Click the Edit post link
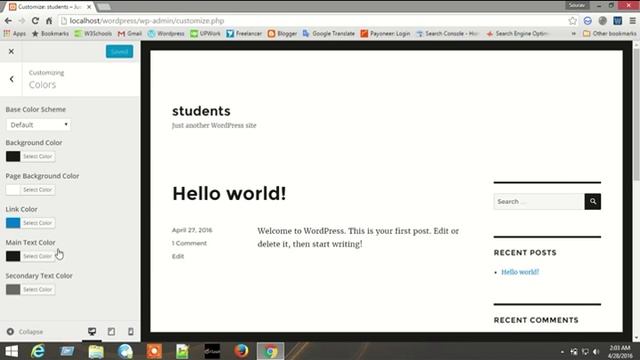This screenshot has width=640, height=360. 178,256
